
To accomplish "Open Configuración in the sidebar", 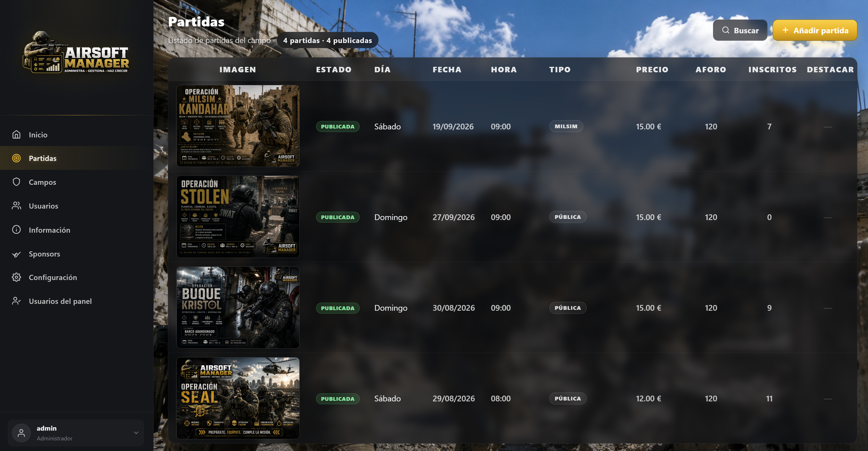I will pos(77,277).
